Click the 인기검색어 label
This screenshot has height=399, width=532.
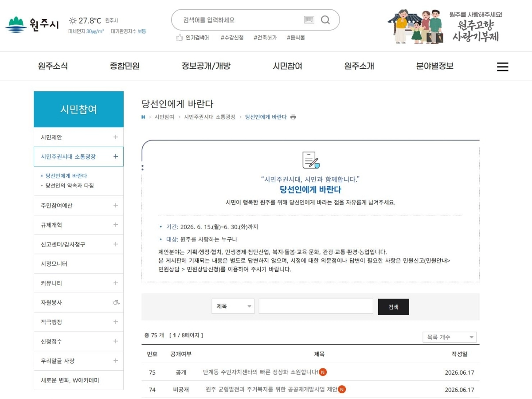coord(197,38)
